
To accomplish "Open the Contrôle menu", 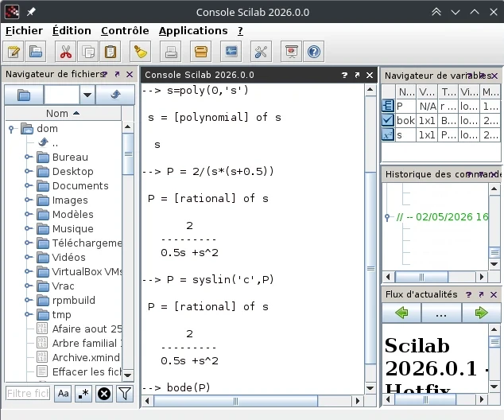I will click(x=125, y=31).
